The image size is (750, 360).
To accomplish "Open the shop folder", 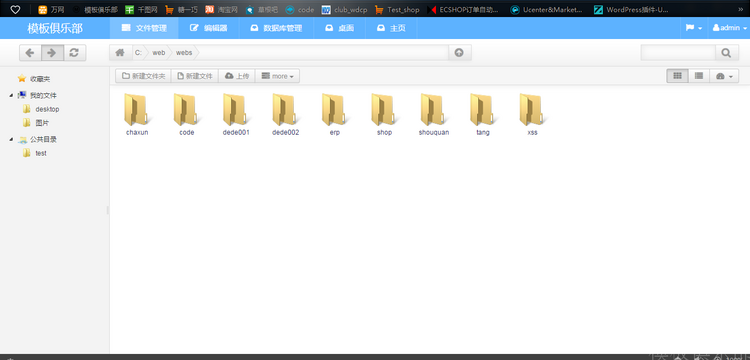I will tap(384, 115).
